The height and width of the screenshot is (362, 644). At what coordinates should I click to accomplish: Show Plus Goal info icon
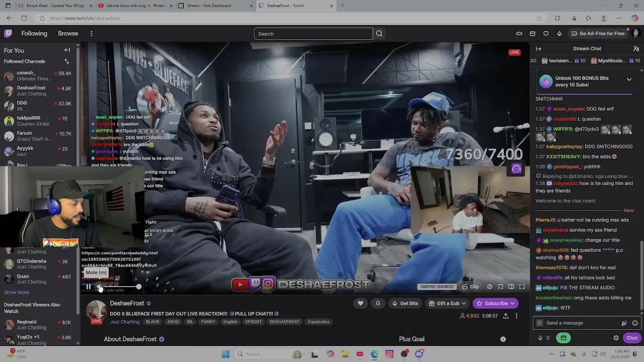click(503, 339)
